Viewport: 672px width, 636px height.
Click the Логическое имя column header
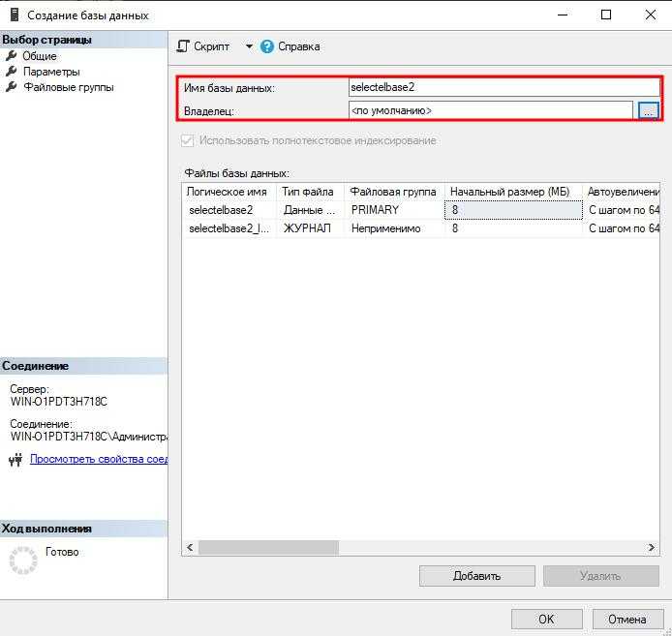point(227,192)
